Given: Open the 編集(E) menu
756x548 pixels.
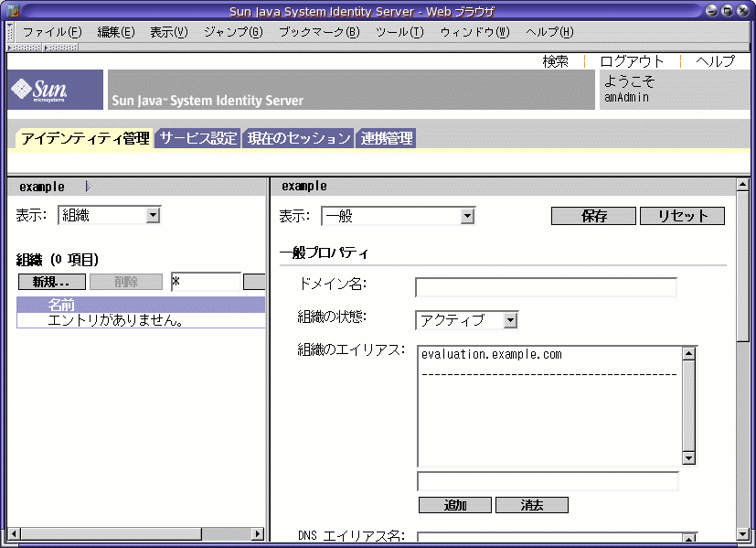Looking at the screenshot, I should point(116,32).
